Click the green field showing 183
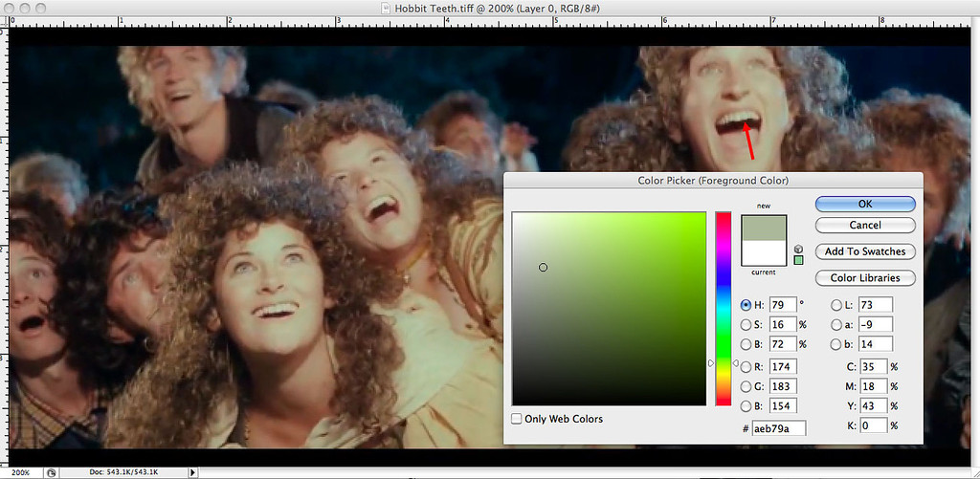 click(783, 386)
